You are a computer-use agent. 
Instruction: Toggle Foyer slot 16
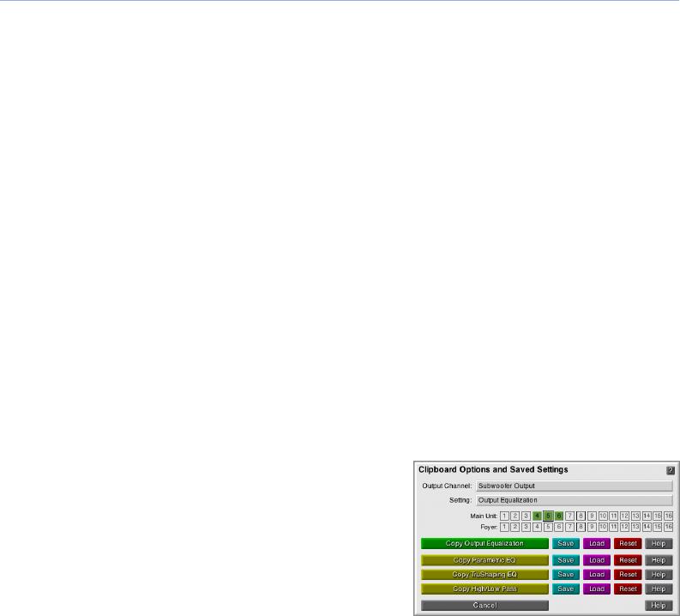coord(668,527)
